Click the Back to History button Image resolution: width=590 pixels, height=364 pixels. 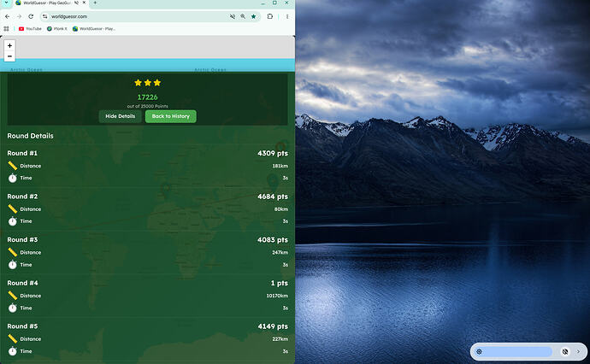pos(171,116)
